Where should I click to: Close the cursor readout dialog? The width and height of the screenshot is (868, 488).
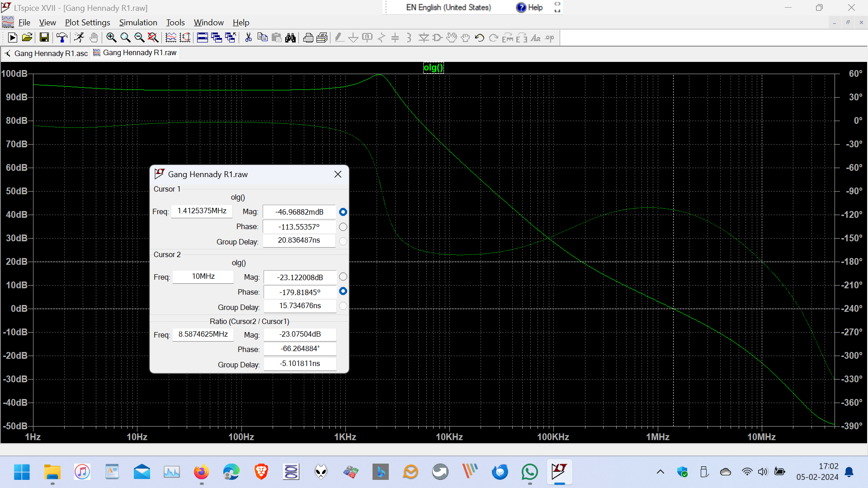point(338,174)
